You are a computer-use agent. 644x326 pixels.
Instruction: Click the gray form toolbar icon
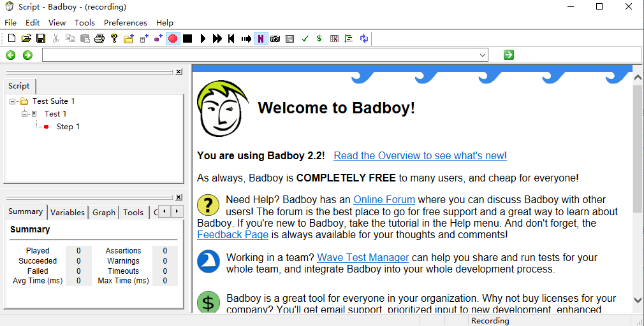290,39
